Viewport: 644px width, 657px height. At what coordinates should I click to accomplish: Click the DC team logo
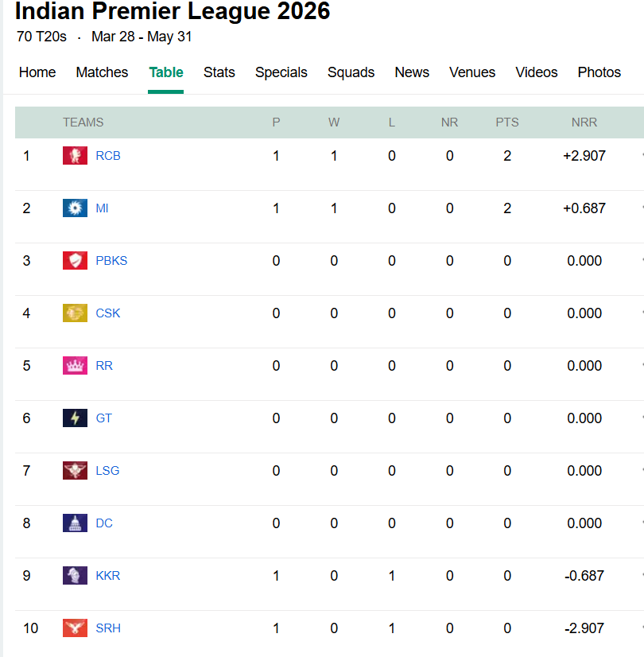(75, 523)
